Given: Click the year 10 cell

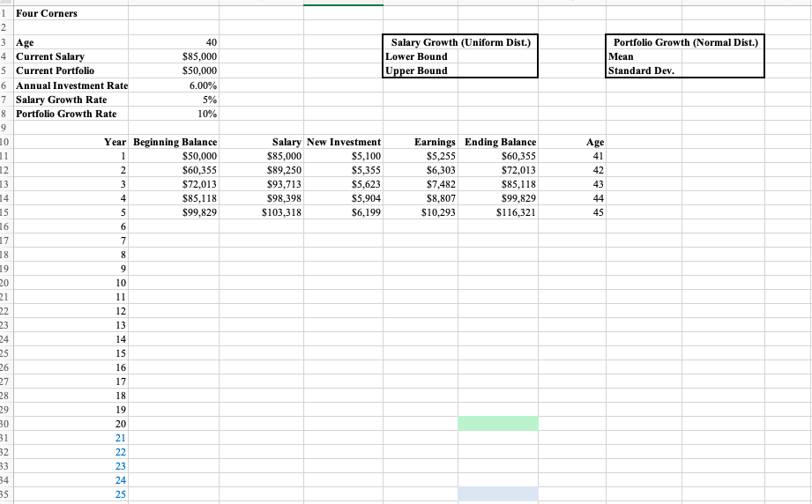Looking at the screenshot, I should (x=71, y=283).
